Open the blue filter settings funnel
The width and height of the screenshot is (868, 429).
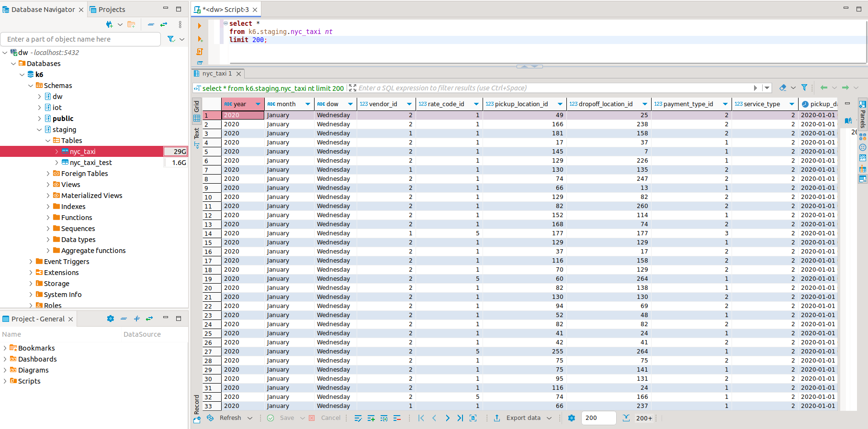tap(804, 88)
